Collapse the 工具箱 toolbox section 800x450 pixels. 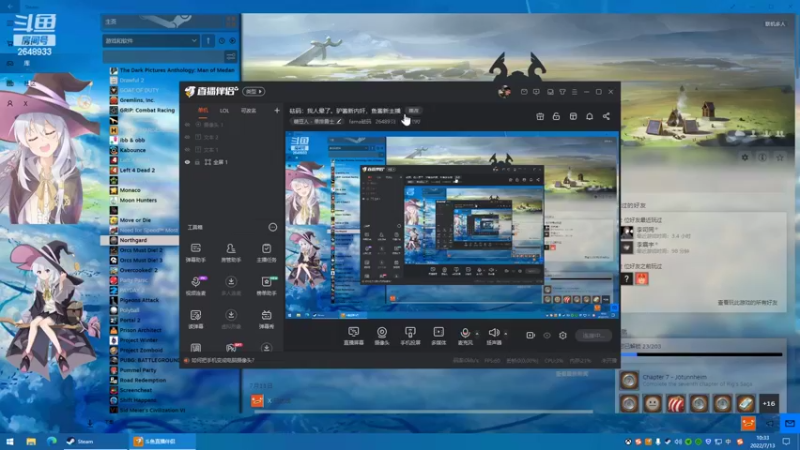click(x=273, y=227)
